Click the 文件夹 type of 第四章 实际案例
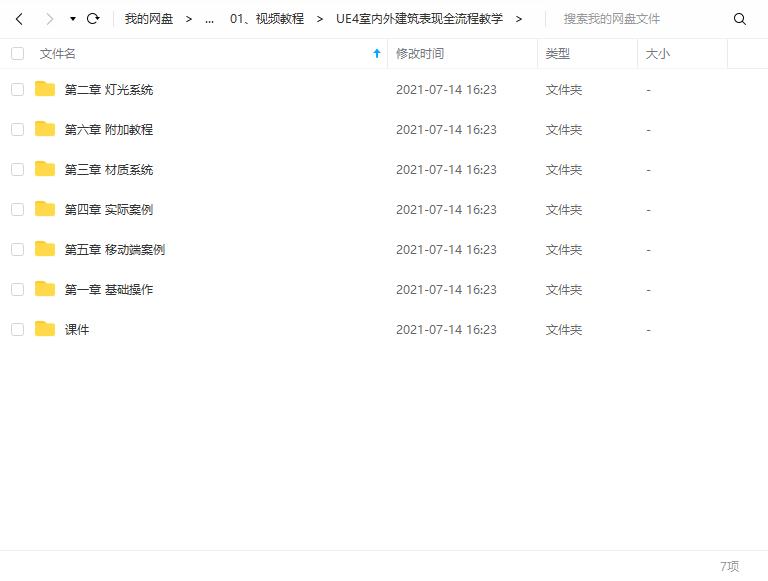Image resolution: width=768 pixels, height=581 pixels. pos(564,210)
